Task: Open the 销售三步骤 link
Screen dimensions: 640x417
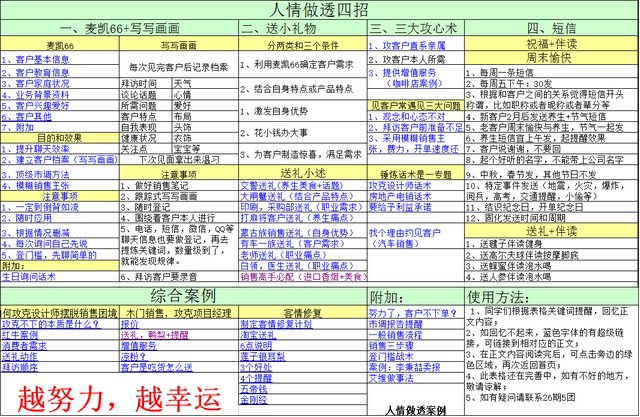Action: click(391, 346)
